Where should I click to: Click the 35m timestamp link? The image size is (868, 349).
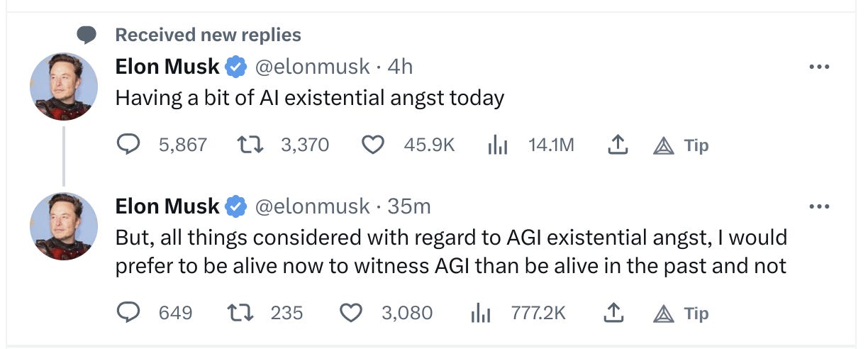coord(409,206)
